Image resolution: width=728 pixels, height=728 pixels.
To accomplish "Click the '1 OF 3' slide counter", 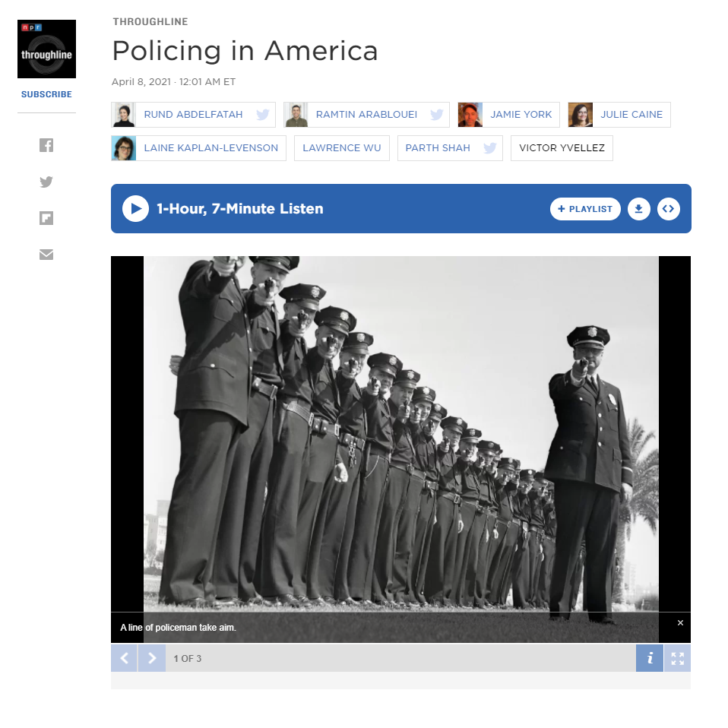I will [188, 658].
